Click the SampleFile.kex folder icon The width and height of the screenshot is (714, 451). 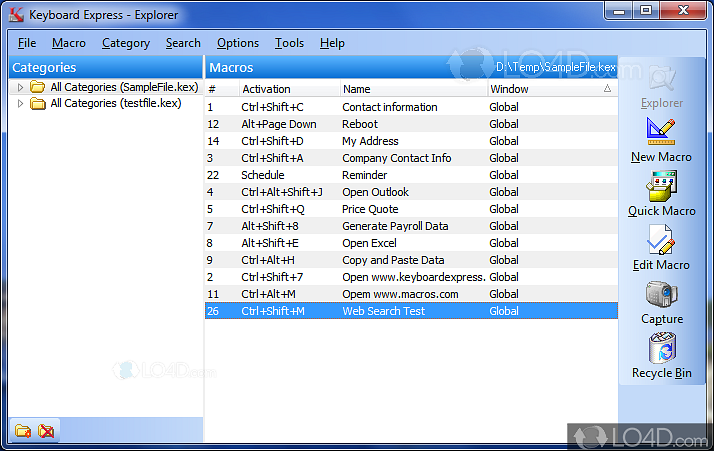(x=37, y=87)
